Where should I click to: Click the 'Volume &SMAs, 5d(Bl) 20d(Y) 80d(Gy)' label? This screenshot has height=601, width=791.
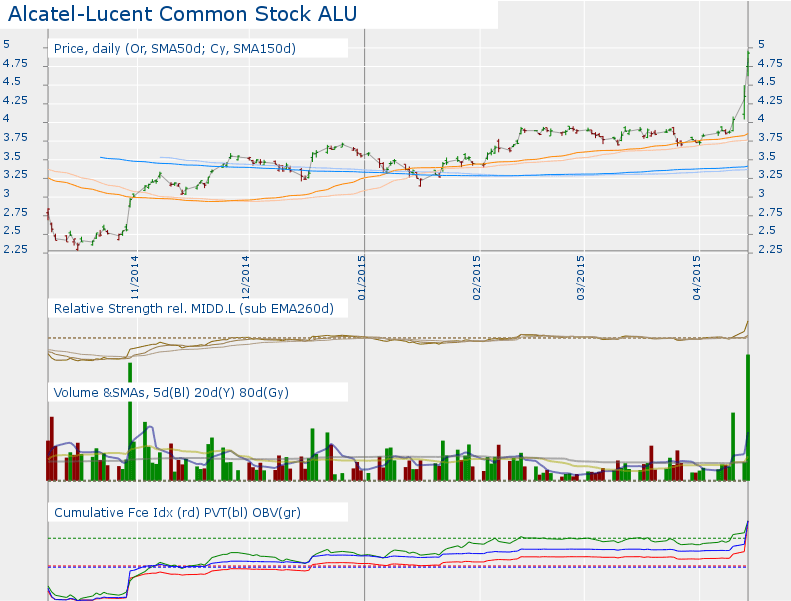click(x=171, y=393)
